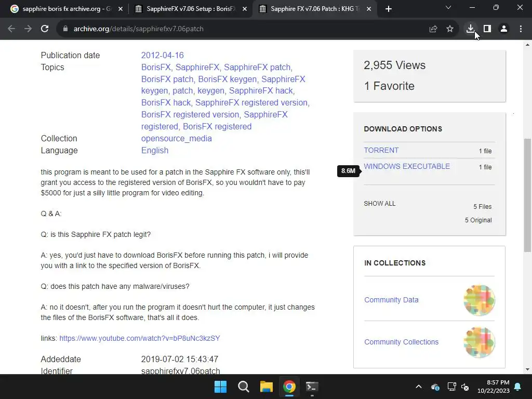Click the 5 Original files count

478,220
